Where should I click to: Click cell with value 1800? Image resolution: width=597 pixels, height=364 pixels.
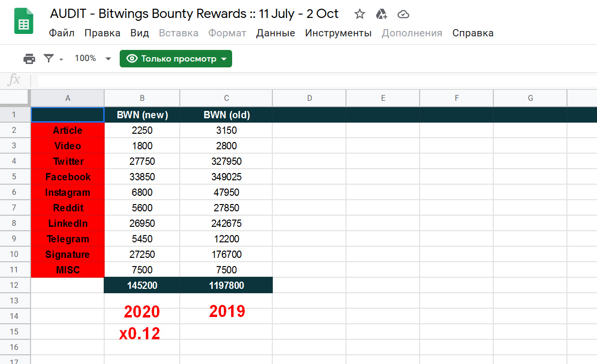[142, 146]
